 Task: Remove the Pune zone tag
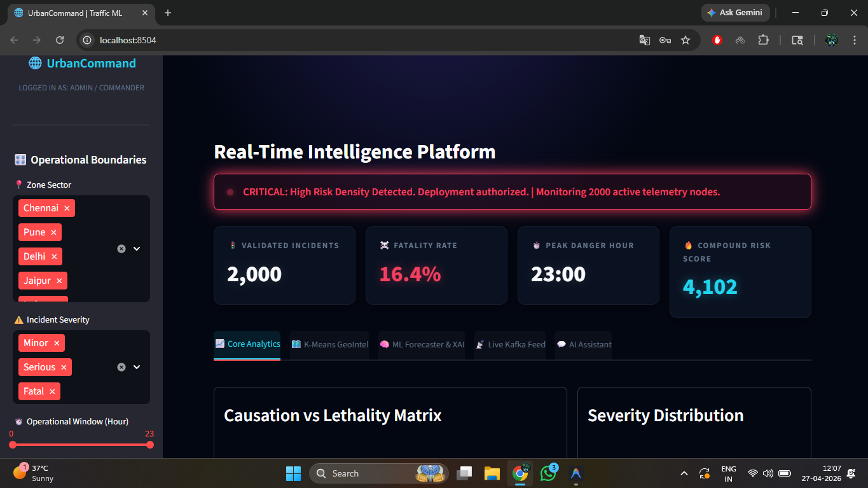(x=53, y=232)
